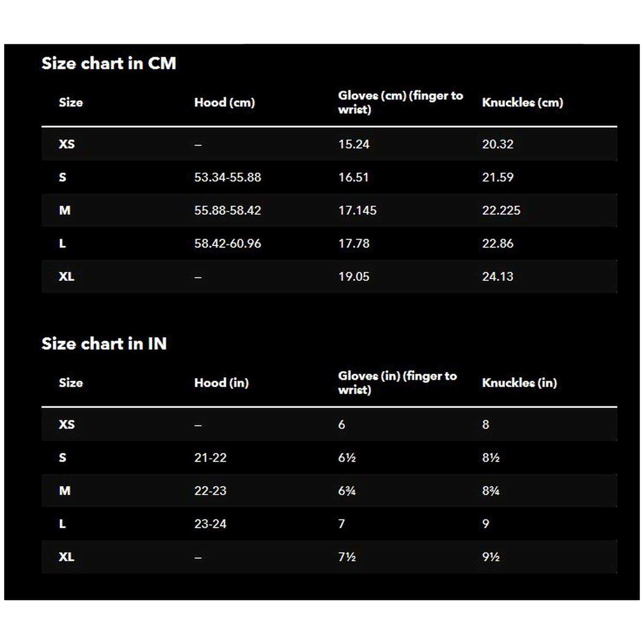Click the 9½ knuckles inches value
Screen dimensions: 644x644
[491, 557]
